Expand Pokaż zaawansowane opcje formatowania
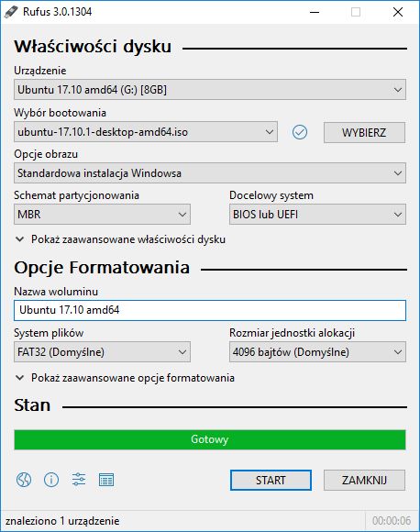Viewport: 420px width, 532px height. [125, 378]
